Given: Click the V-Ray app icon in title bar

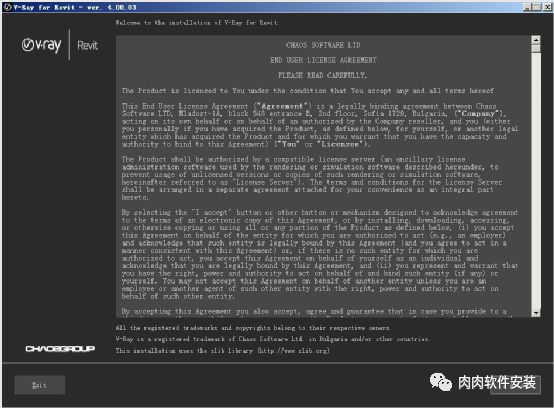Looking at the screenshot, I should click(8, 7).
